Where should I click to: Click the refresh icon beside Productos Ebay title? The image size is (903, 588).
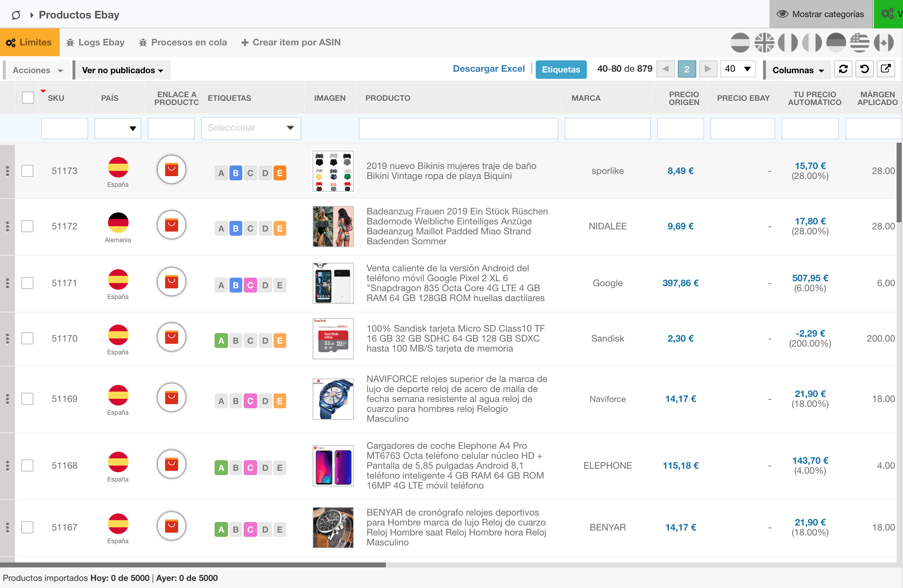[16, 15]
